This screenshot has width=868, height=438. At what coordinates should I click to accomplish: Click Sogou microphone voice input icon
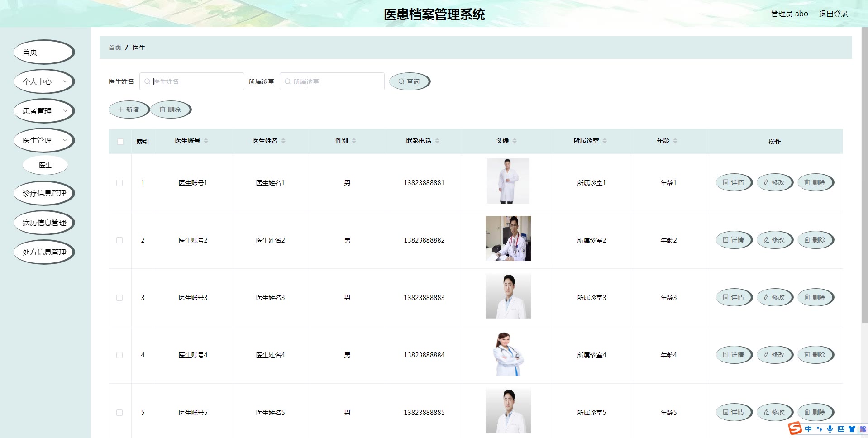[x=830, y=429]
